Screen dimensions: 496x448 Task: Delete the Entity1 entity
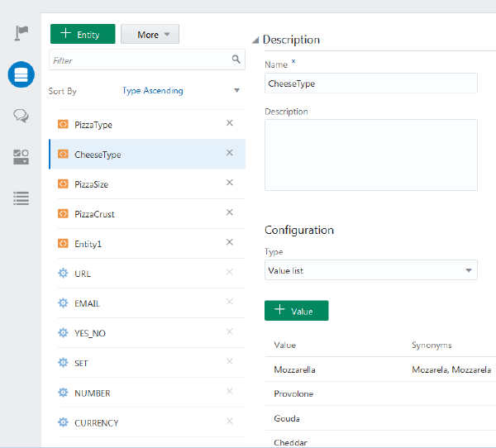coord(230,241)
